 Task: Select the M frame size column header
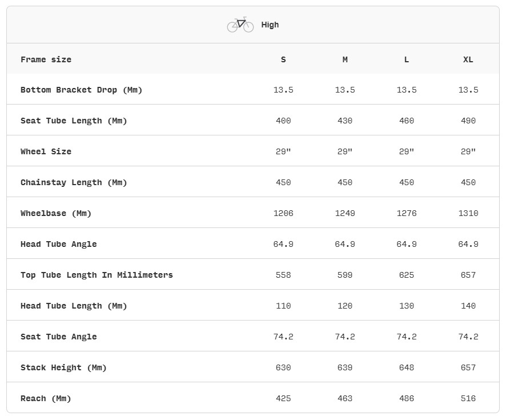(345, 60)
